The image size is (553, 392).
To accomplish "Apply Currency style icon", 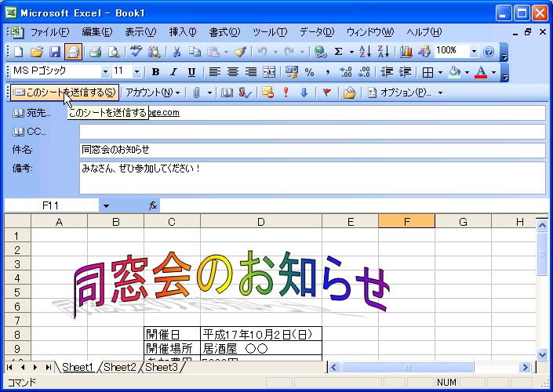I will tap(292, 72).
